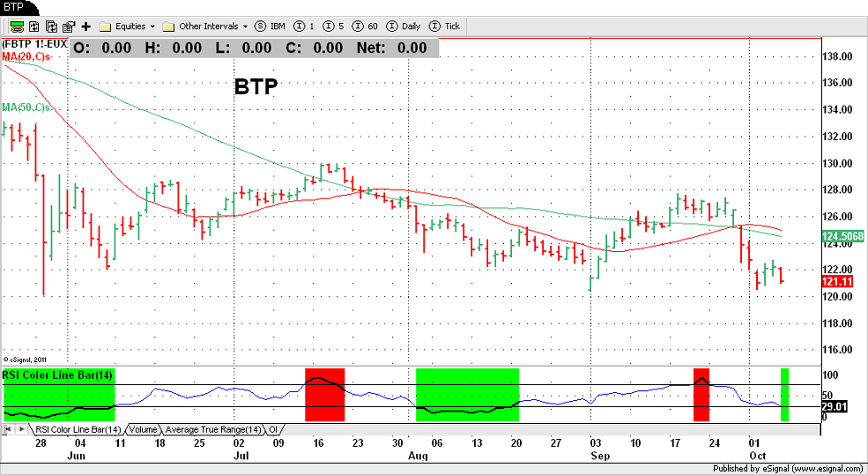The image size is (868, 475).
Task: Open the Average True Range(14) tab
Action: point(213,429)
